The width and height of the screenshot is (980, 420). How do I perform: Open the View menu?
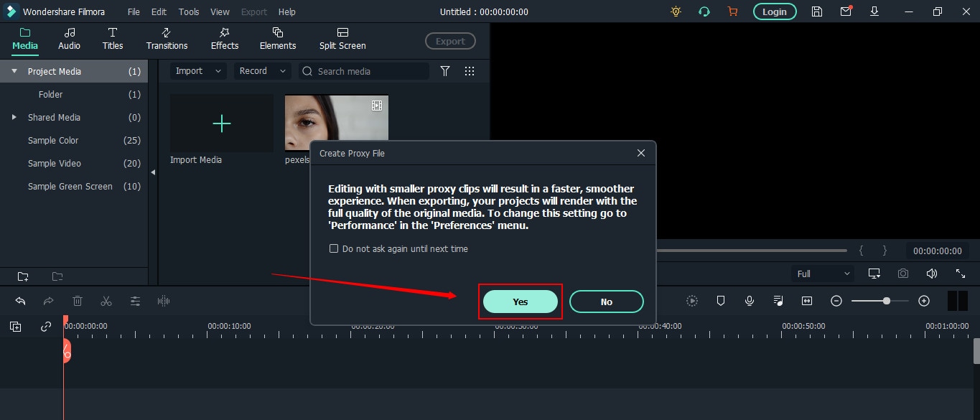(220, 12)
